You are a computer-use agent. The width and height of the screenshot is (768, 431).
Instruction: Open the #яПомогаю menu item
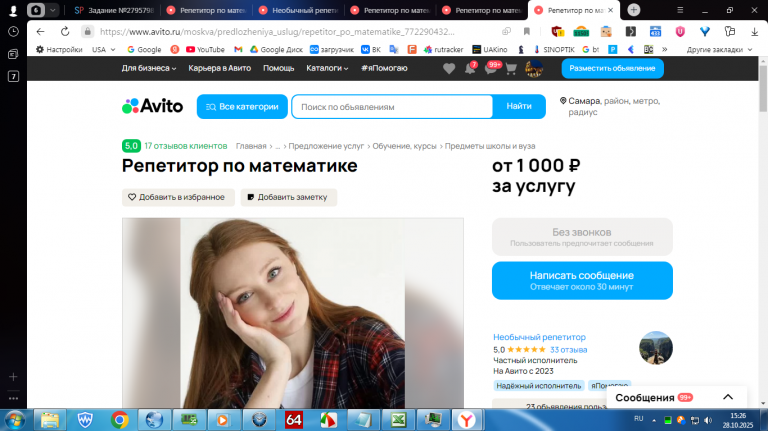click(x=384, y=68)
